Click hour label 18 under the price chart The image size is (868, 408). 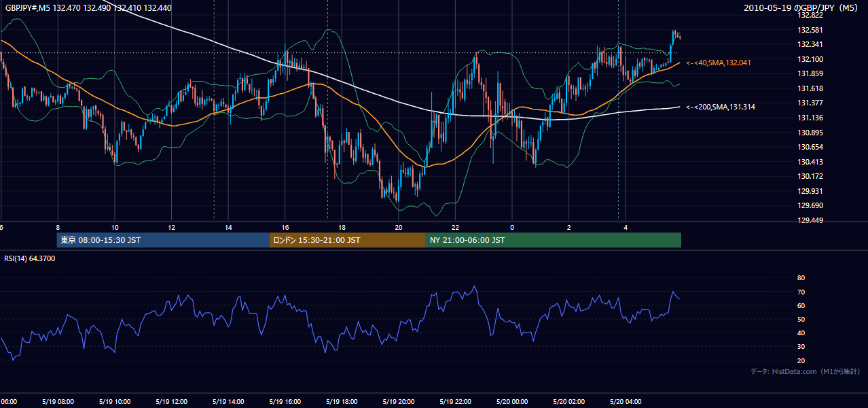[342, 228]
